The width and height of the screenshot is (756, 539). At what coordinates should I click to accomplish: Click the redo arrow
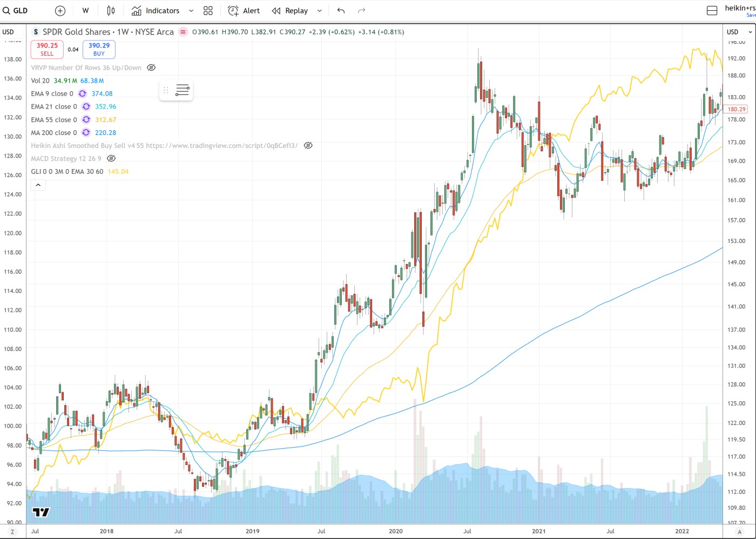coord(362,11)
